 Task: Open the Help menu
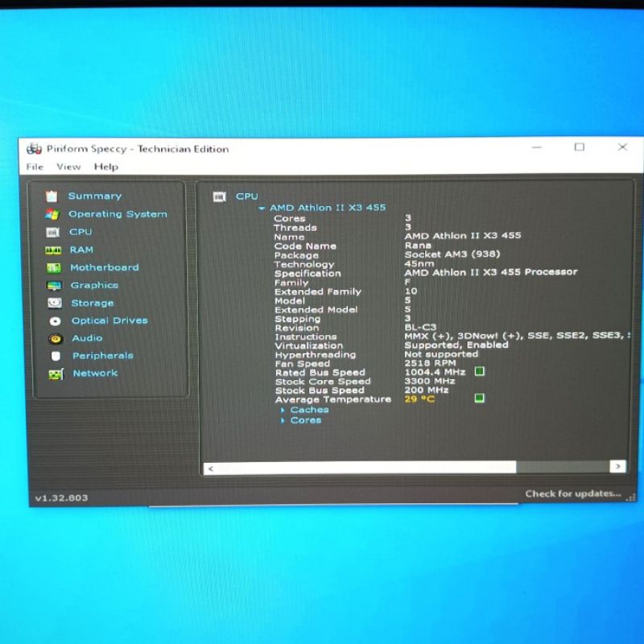105,167
